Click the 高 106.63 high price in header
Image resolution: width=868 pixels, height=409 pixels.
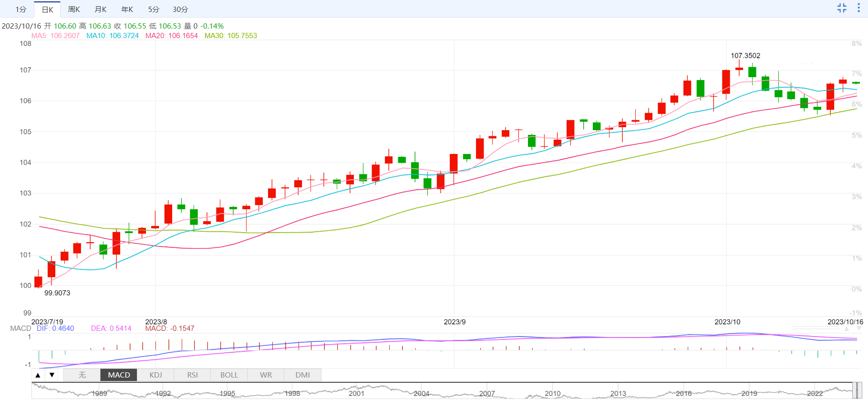[x=95, y=26]
